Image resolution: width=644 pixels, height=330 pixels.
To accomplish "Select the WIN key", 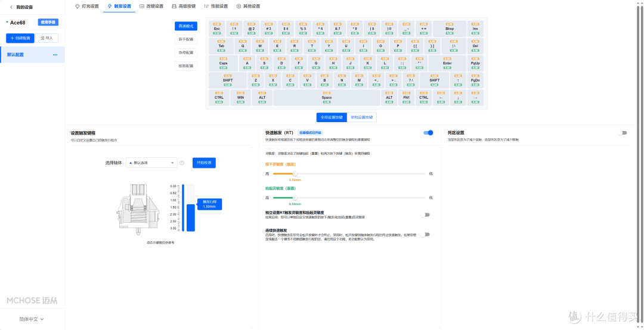I will pos(241,98).
